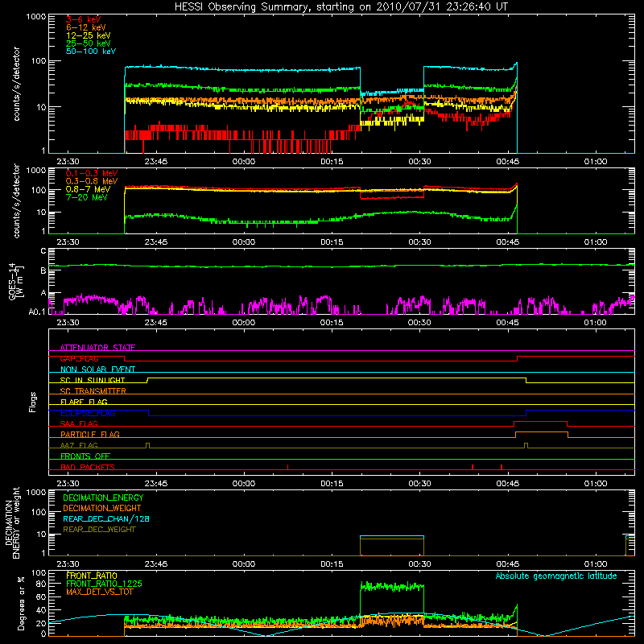Click the FRONT_RATIO_1225 legend entry

coord(104,584)
